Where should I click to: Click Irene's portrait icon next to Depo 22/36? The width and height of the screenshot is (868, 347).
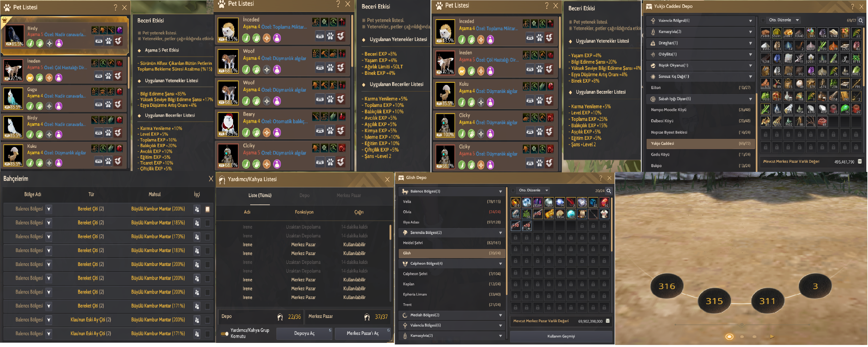pyautogui.click(x=280, y=317)
